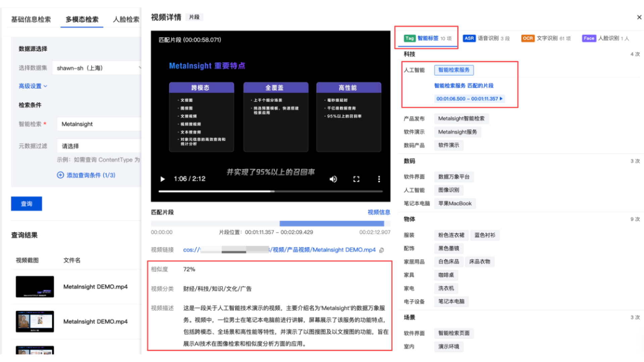The height and width of the screenshot is (362, 644).
Task: Play the video in the player
Action: tap(163, 179)
